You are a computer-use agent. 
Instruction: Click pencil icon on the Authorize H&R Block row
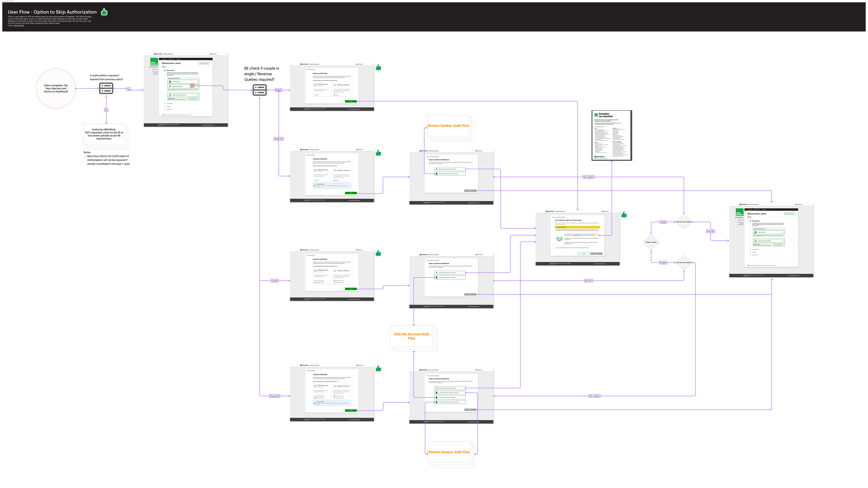pyautogui.click(x=170, y=86)
